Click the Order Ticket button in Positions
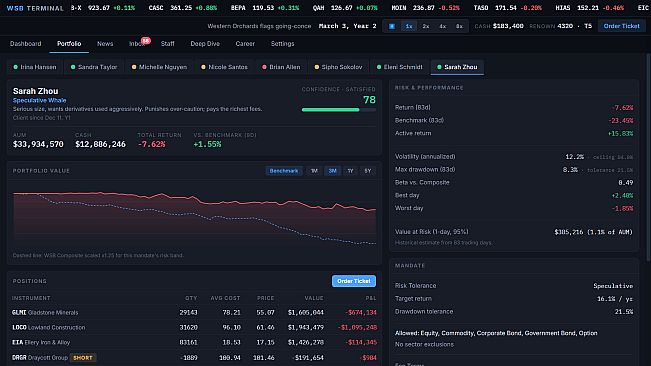Screen dimensions: 651x366 point(354,281)
